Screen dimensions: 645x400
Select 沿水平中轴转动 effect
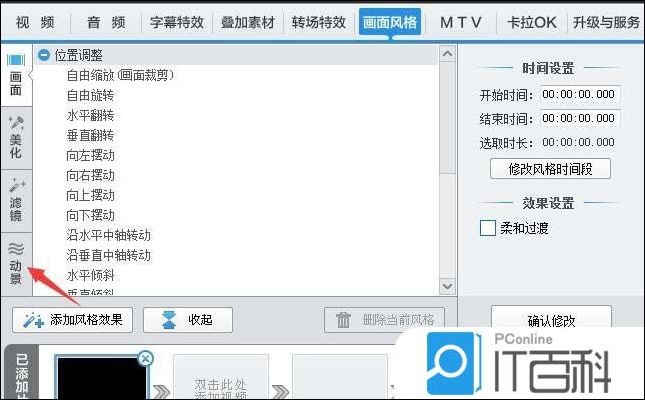(x=109, y=235)
